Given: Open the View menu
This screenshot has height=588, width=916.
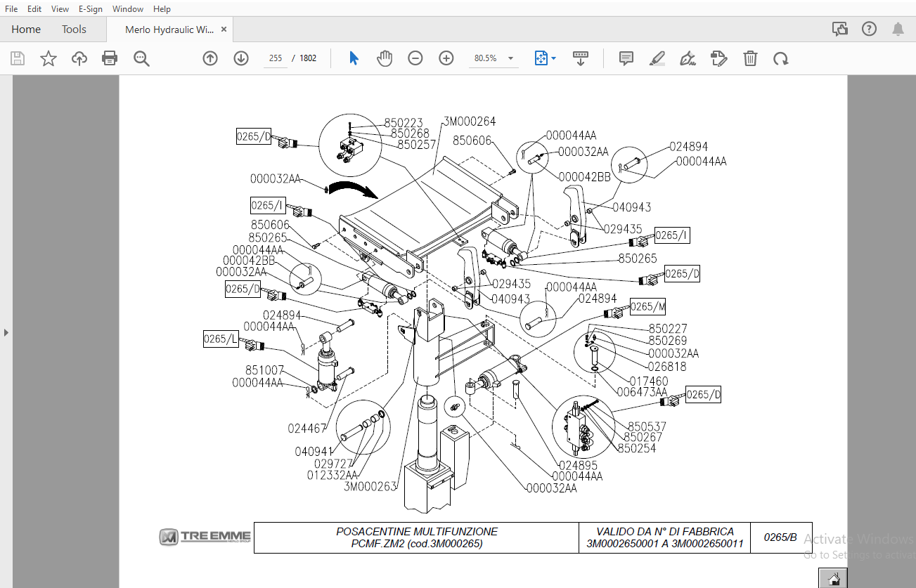Looking at the screenshot, I should (x=60, y=8).
